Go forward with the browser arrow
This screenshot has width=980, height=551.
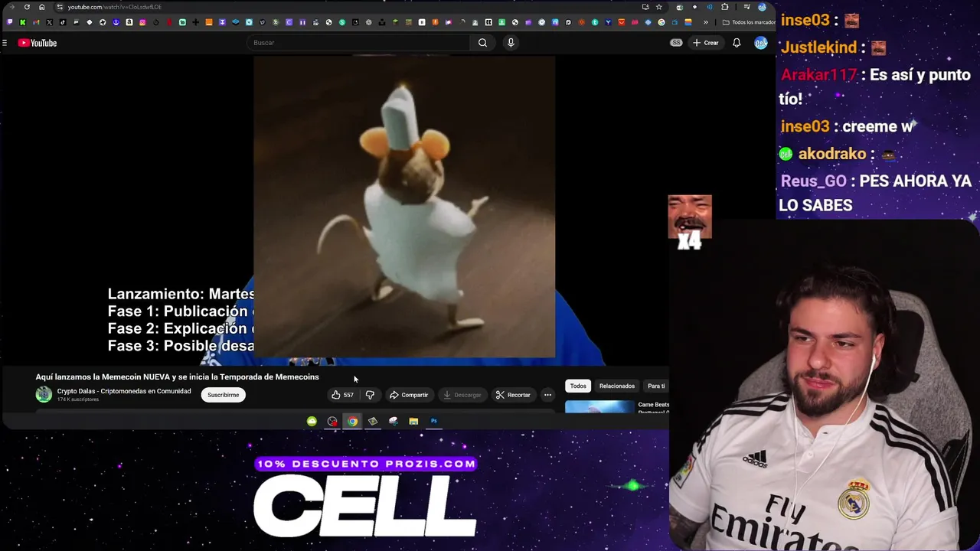tap(11, 7)
